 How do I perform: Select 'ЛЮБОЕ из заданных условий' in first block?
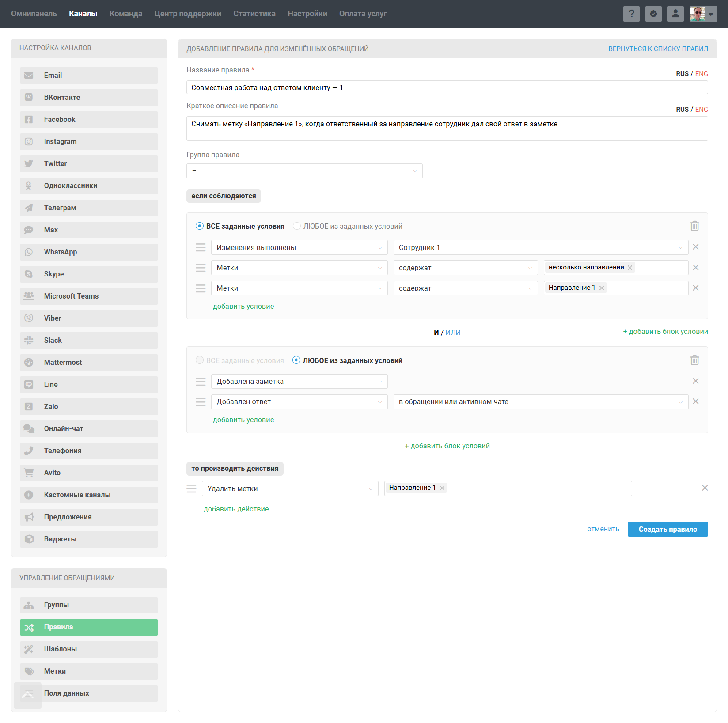pos(297,226)
